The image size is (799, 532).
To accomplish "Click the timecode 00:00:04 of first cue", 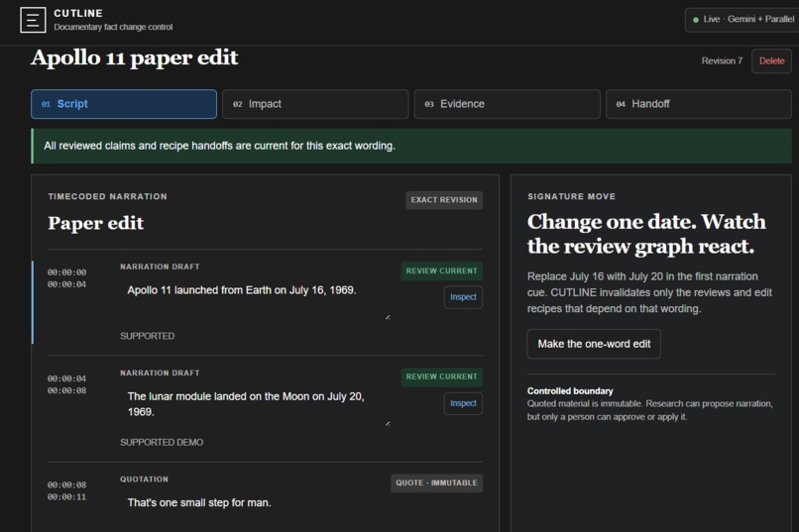I will click(66, 284).
